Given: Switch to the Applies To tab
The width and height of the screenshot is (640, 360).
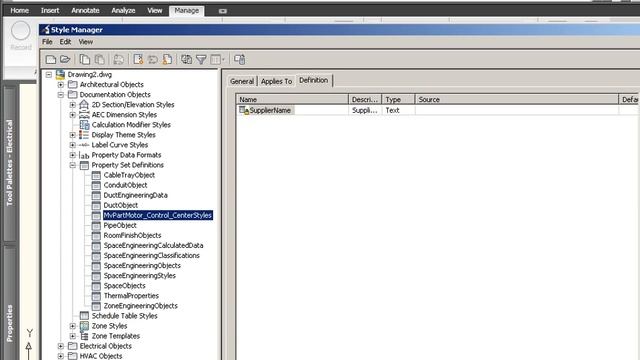Looking at the screenshot, I should click(x=276, y=81).
